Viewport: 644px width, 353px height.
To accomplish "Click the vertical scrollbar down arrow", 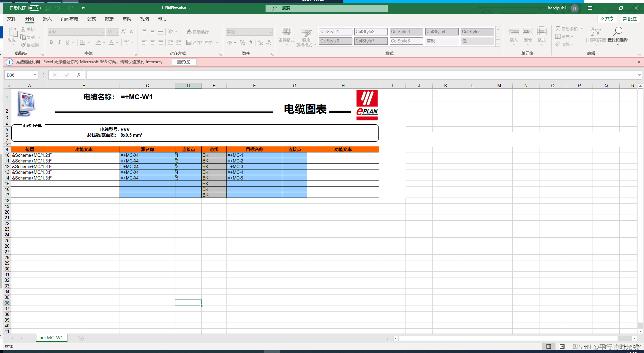I will click(x=640, y=332).
